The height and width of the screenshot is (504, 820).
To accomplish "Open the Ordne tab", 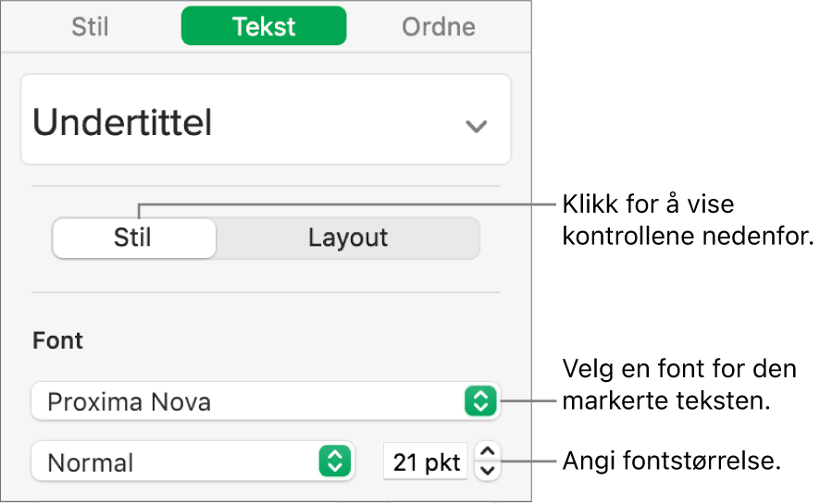I will pyautogui.click(x=439, y=27).
